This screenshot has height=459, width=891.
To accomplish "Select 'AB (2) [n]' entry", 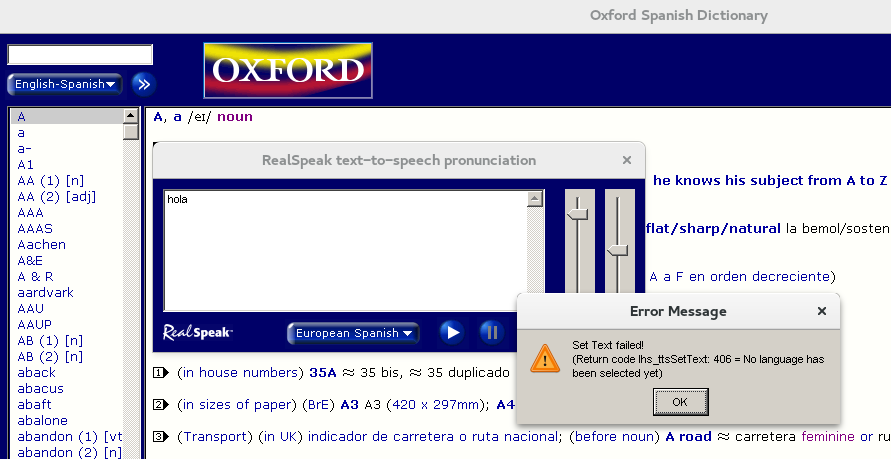I will point(50,356).
